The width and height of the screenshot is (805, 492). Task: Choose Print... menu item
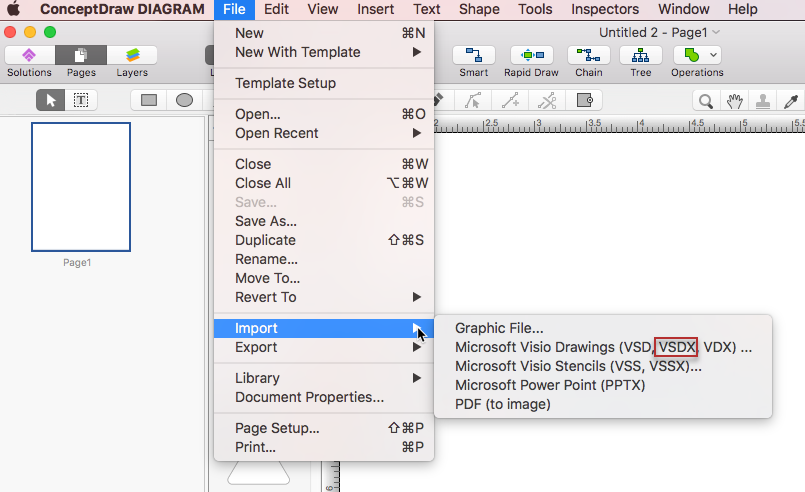tap(324, 447)
